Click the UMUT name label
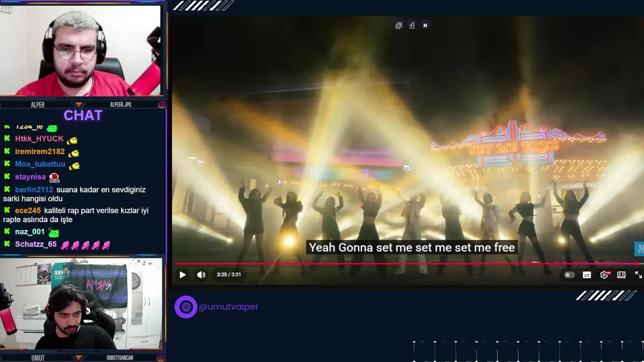644x362 pixels. click(38, 358)
